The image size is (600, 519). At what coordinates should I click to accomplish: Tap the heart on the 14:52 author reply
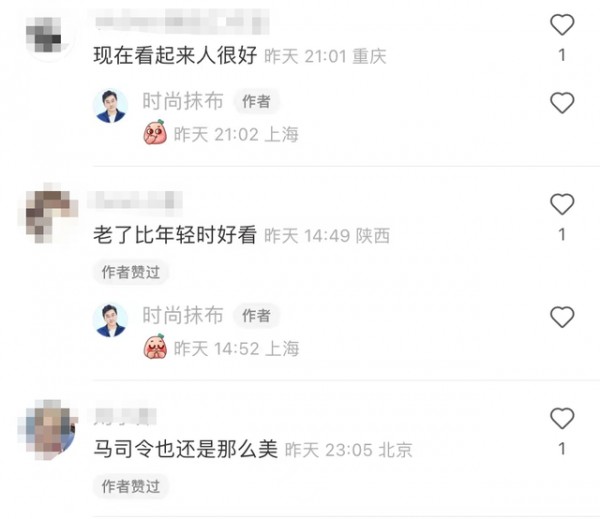(562, 317)
